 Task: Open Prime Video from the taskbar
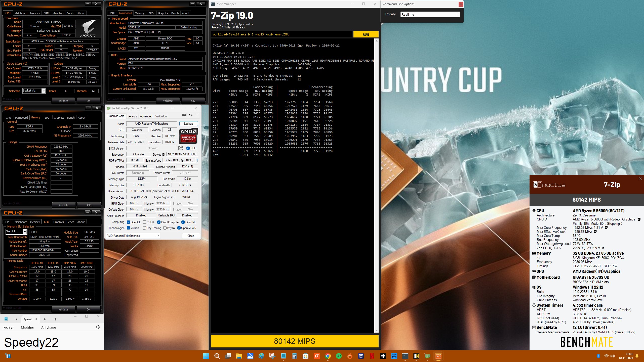click(x=394, y=356)
